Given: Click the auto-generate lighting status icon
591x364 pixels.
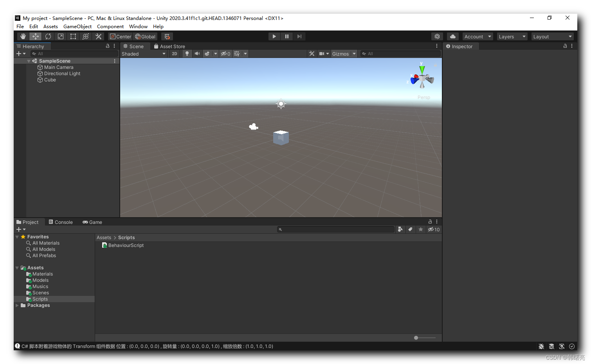Looking at the screenshot, I should (x=562, y=346).
